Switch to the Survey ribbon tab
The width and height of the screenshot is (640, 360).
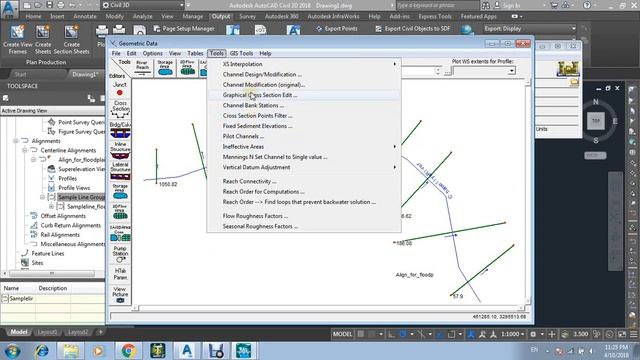click(x=247, y=16)
